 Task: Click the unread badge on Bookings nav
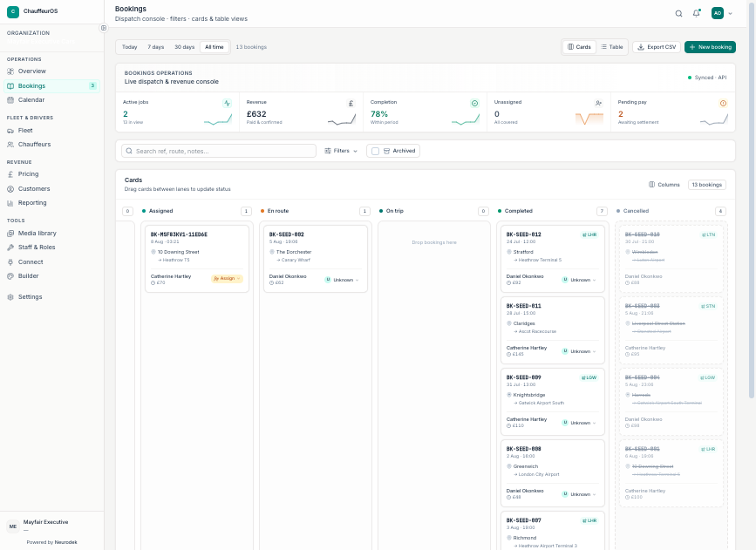click(x=92, y=85)
